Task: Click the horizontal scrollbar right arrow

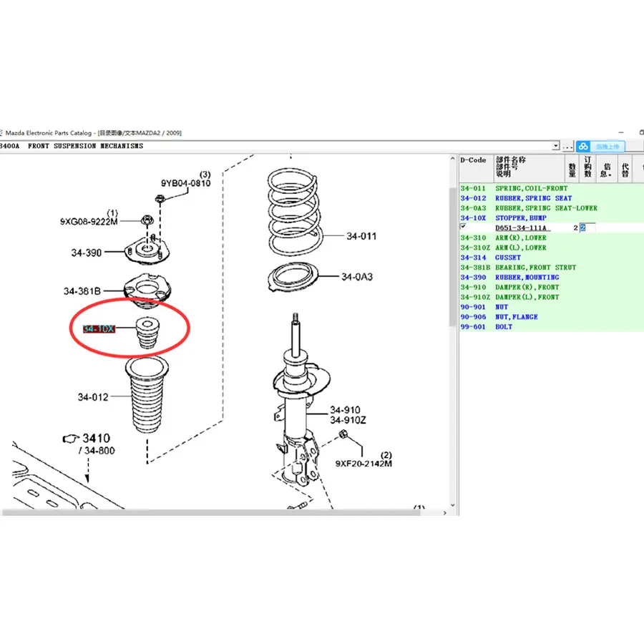Action: click(x=445, y=512)
